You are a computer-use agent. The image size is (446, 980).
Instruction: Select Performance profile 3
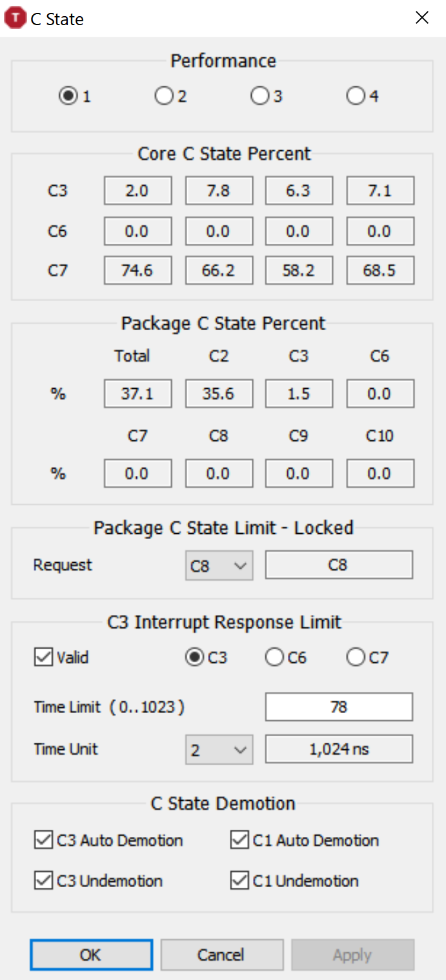[259, 97]
